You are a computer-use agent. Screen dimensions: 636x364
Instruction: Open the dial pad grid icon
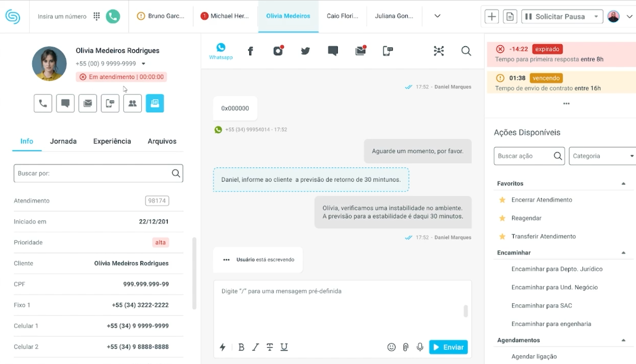[x=96, y=16]
